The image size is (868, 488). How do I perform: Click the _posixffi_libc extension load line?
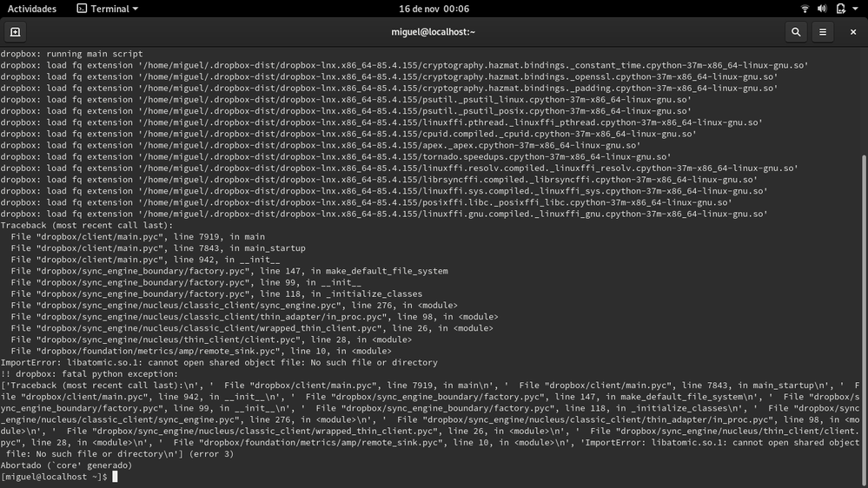(x=366, y=202)
